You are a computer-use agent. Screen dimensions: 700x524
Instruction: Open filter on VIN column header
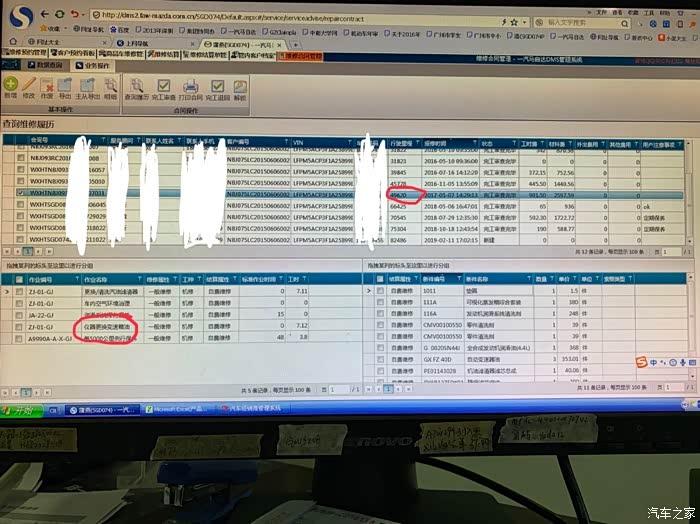(x=350, y=142)
